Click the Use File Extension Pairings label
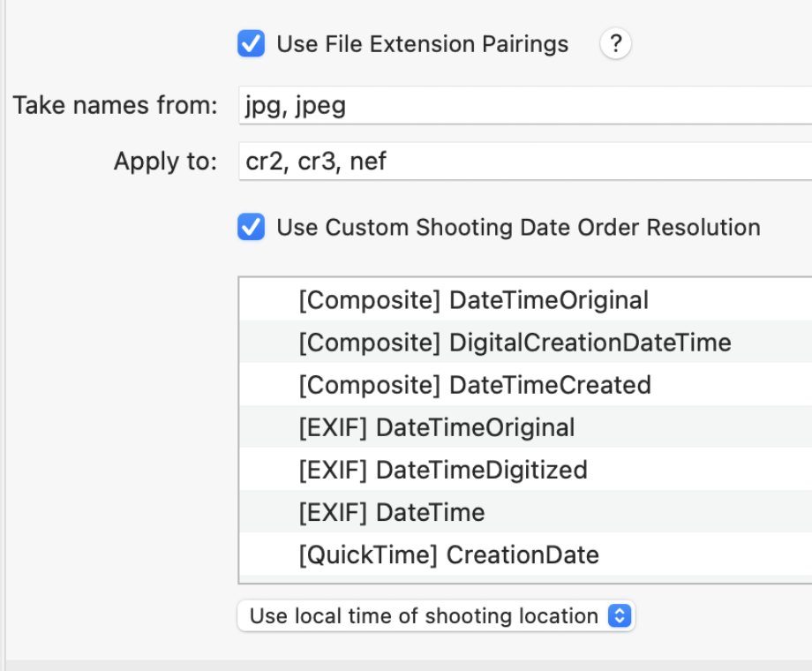Image resolution: width=812 pixels, height=671 pixels. (423, 44)
